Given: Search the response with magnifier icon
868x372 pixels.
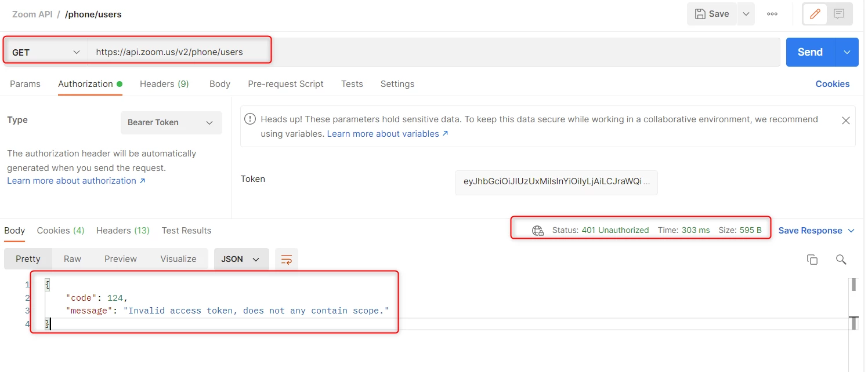Looking at the screenshot, I should [x=841, y=260].
